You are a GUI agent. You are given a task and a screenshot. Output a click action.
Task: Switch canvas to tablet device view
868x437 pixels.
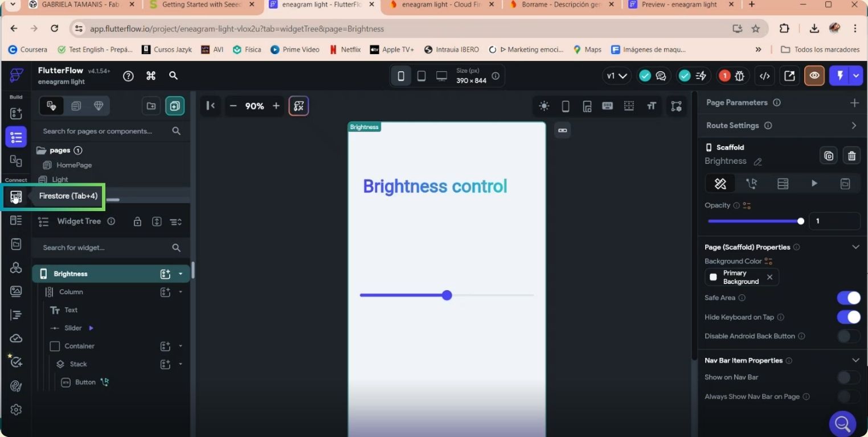(x=421, y=76)
